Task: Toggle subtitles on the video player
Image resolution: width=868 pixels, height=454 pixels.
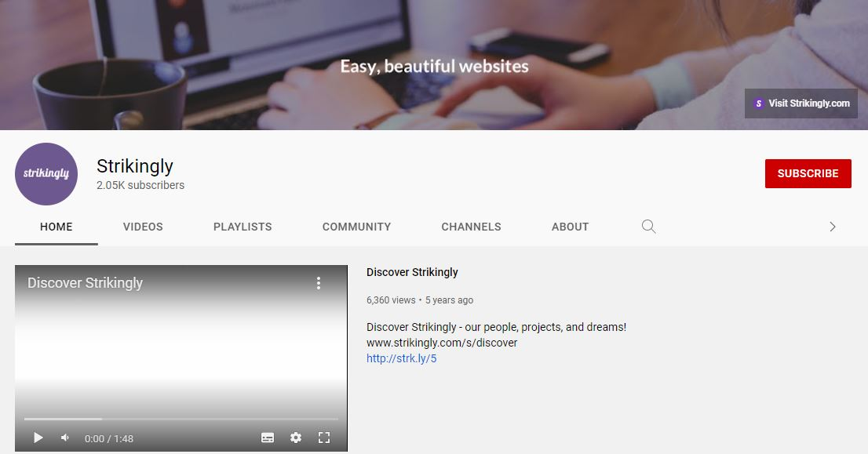Action: (x=268, y=438)
